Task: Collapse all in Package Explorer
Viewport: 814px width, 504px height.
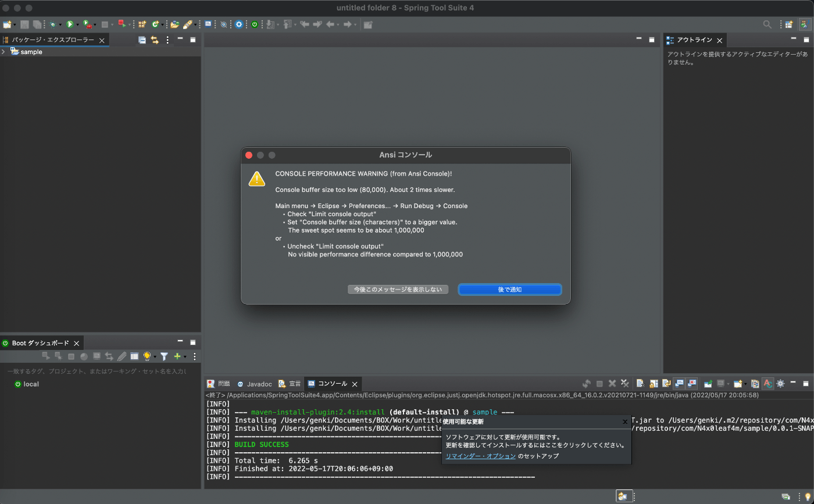Action: point(142,40)
